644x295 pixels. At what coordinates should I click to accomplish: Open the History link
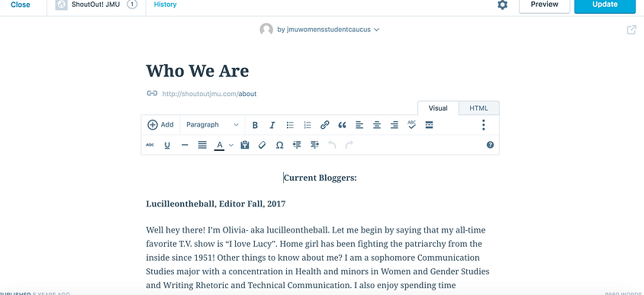tap(165, 5)
